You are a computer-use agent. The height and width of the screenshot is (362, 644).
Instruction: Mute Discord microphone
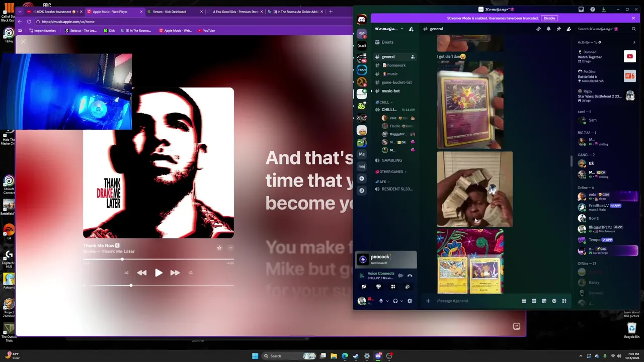coord(381,301)
